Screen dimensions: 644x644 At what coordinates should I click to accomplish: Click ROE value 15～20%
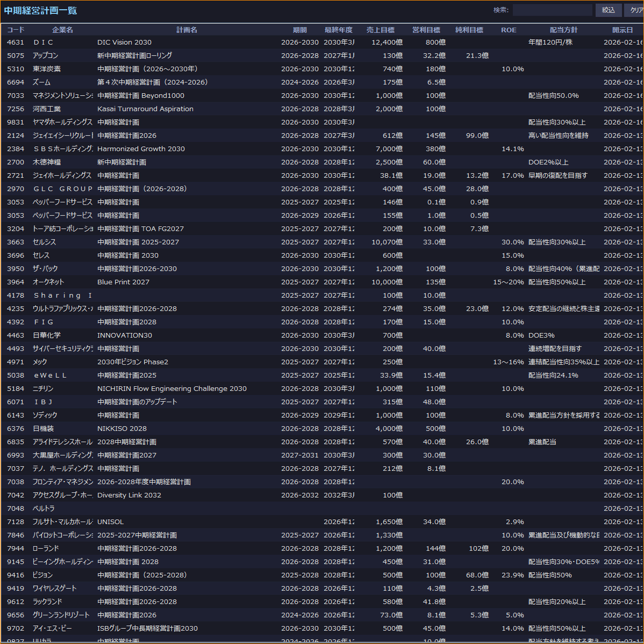tap(508, 282)
